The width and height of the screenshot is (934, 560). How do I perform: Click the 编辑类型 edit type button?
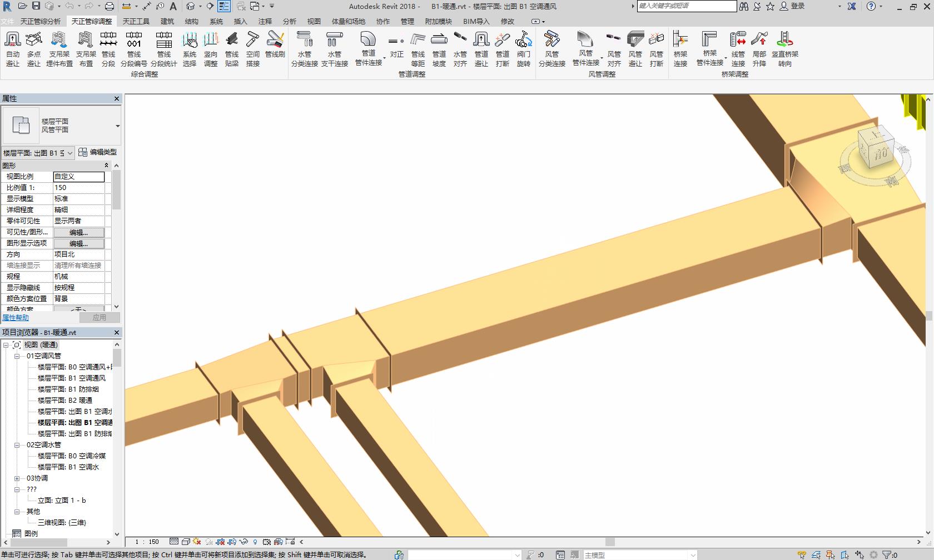pos(98,152)
